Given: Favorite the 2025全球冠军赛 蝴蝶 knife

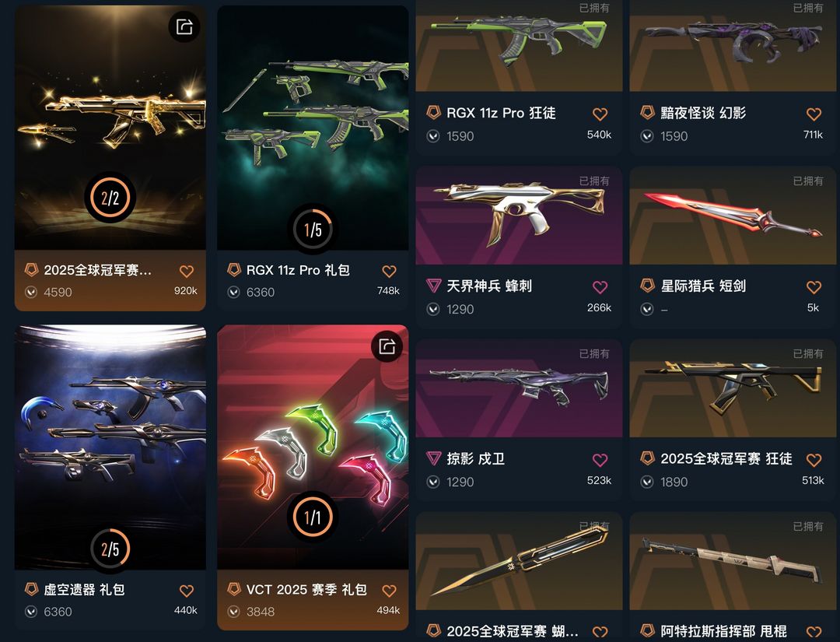Looking at the screenshot, I should pos(600,632).
